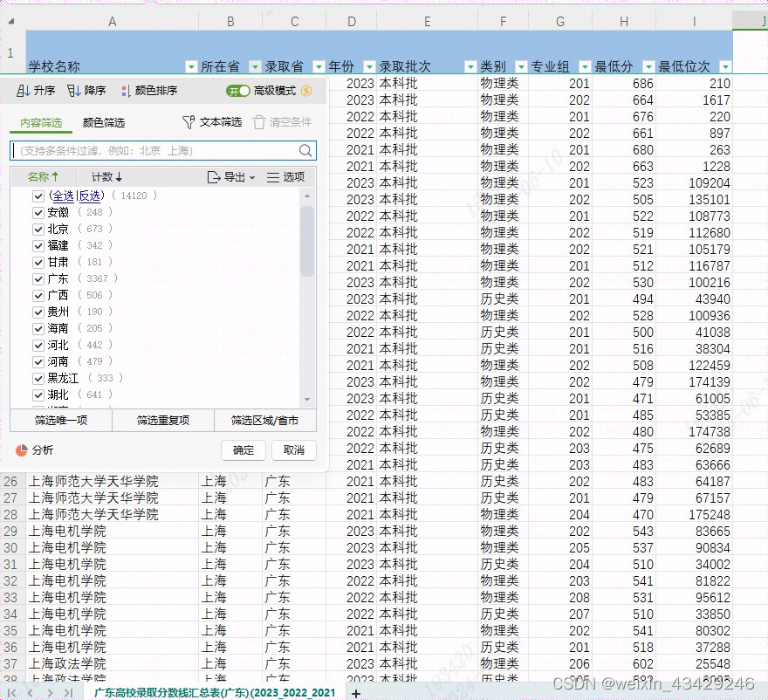
Task: Uncheck the 安徽 checkbox
Action: pyautogui.click(x=38, y=213)
